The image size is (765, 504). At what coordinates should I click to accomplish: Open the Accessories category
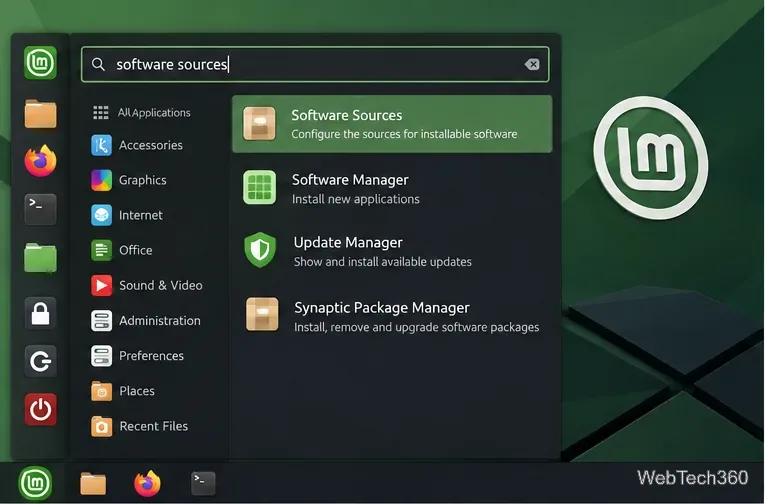pyautogui.click(x=137, y=145)
